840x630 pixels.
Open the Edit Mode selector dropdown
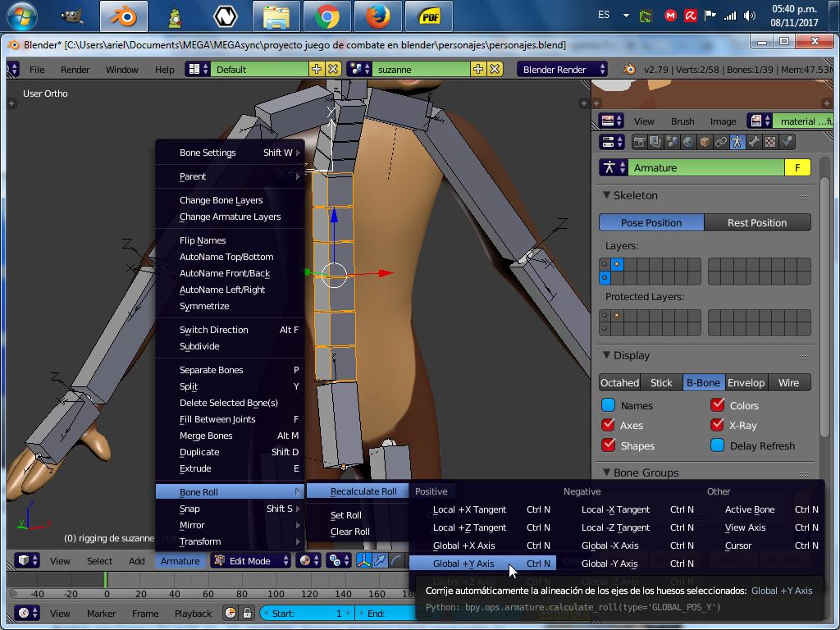(251, 561)
